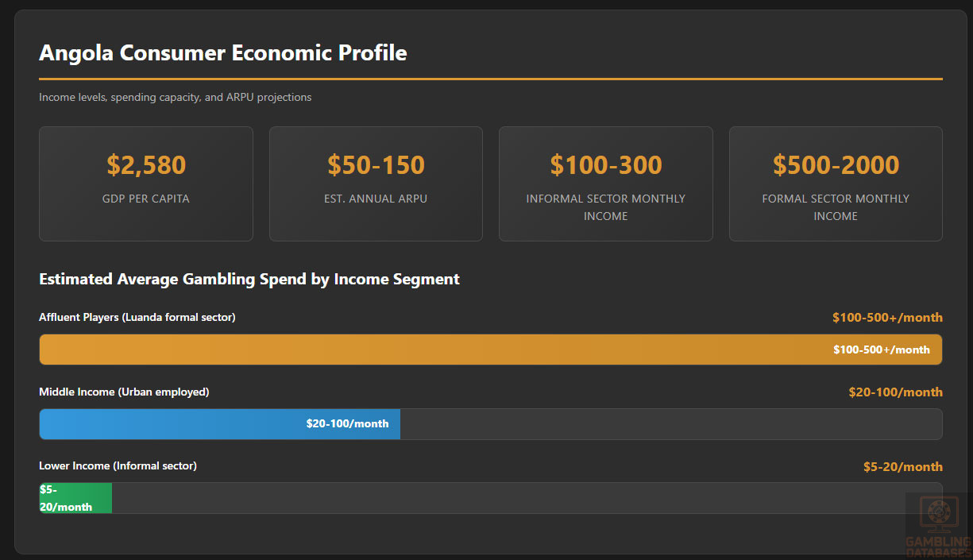Click the $500-2000 figure
This screenshot has height=560, width=973.
tap(836, 165)
